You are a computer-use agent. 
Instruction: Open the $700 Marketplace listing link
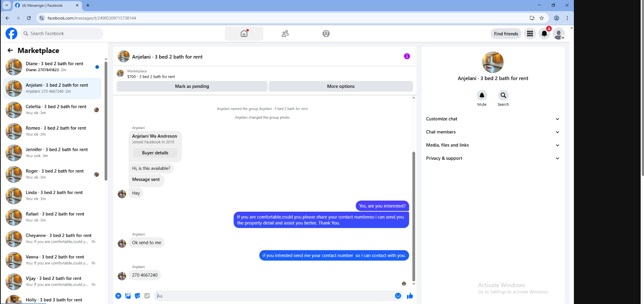(151, 77)
